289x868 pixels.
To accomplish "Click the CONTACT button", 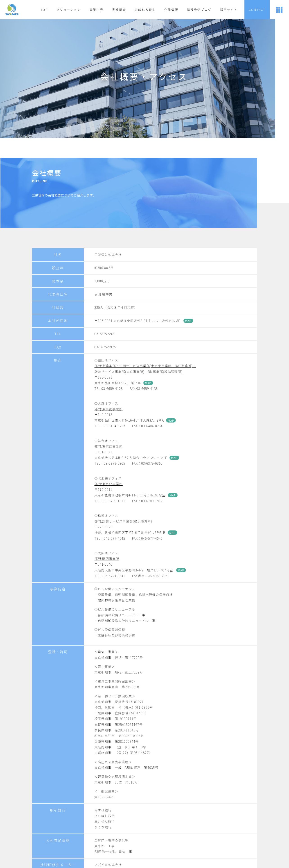I will click(257, 9).
